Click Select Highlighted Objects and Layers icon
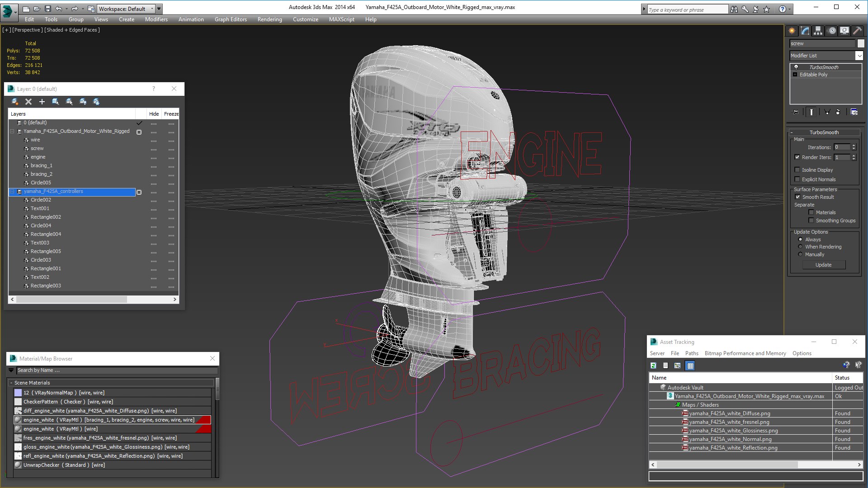The image size is (868, 488). (x=56, y=102)
